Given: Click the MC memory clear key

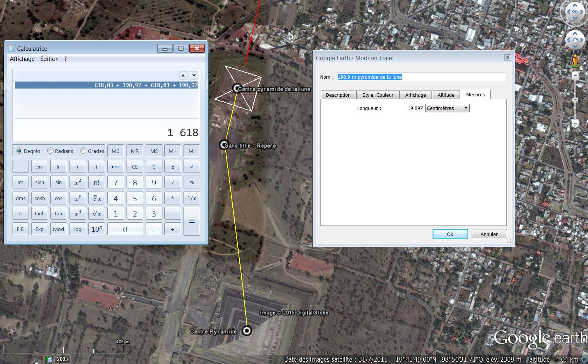Looking at the screenshot, I should click(x=116, y=151).
